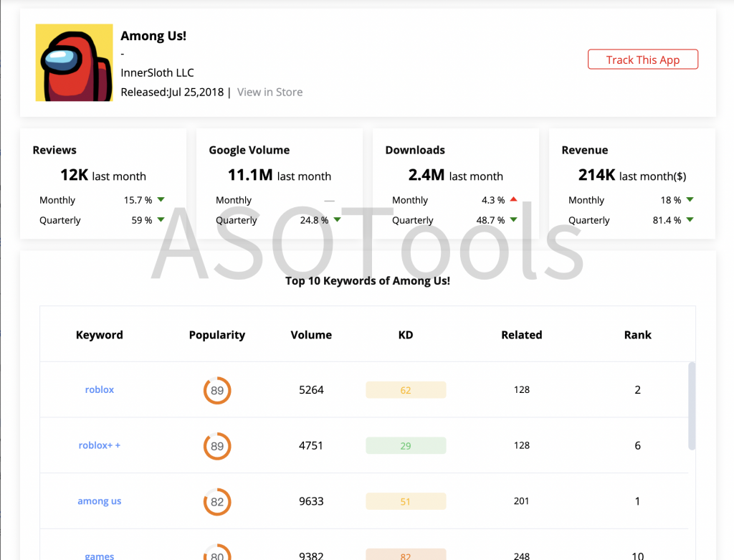Click the Keyword column header
The height and width of the screenshot is (560, 734).
(x=99, y=335)
